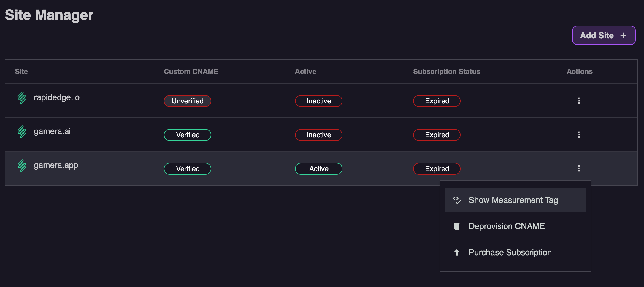Click the Add Site button
Image resolution: width=644 pixels, height=287 pixels.
tap(604, 35)
